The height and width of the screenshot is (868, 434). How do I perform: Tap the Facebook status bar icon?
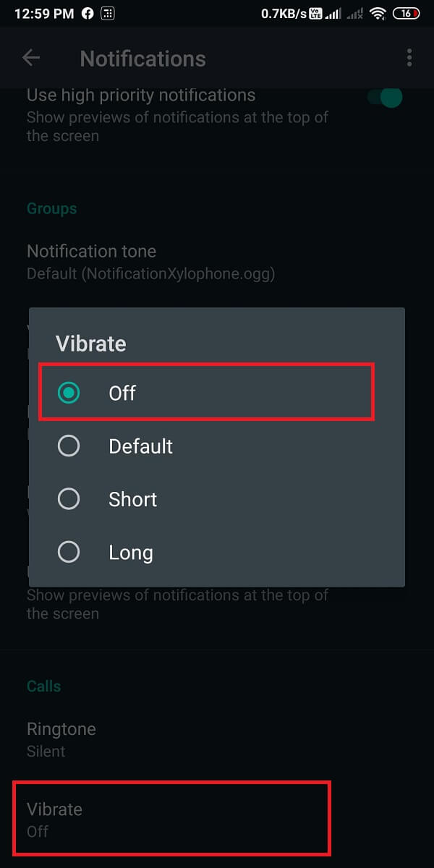tap(87, 13)
